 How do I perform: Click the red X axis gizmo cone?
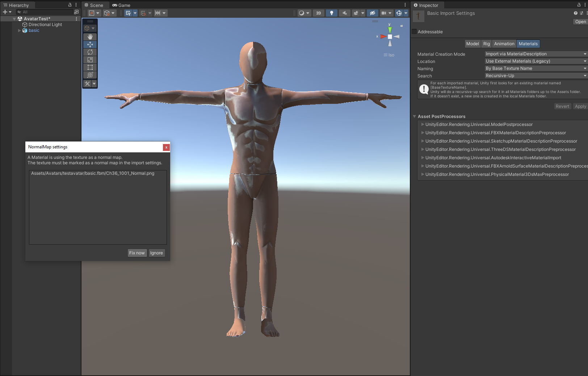383,37
